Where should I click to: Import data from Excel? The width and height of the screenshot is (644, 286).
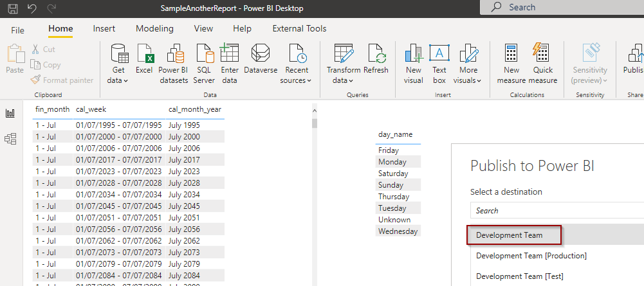tap(144, 59)
